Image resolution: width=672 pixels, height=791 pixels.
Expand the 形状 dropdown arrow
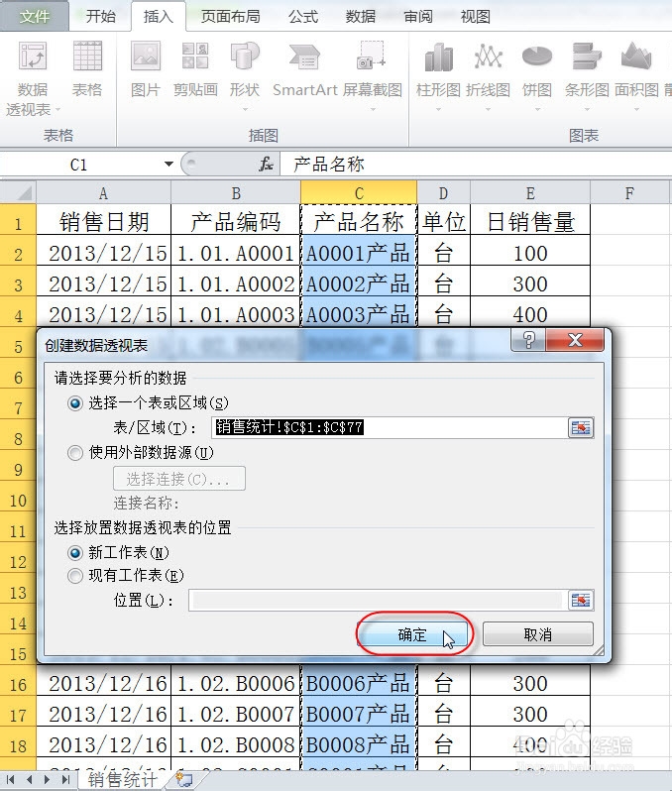click(x=245, y=109)
